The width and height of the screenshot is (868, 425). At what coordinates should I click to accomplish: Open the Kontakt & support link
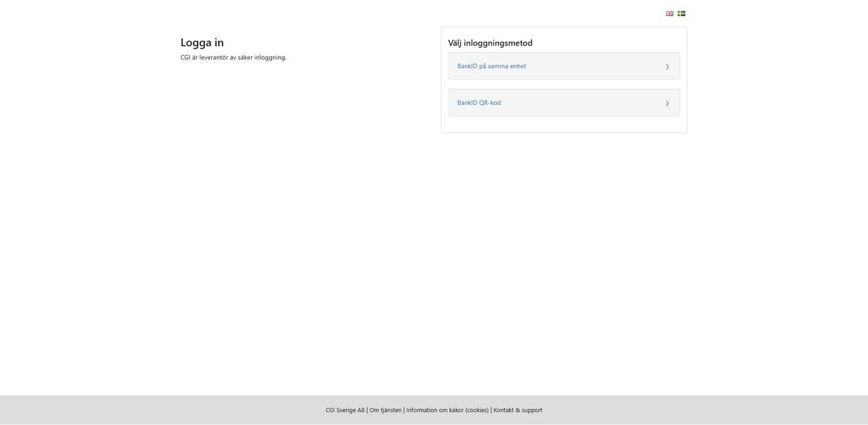517,410
